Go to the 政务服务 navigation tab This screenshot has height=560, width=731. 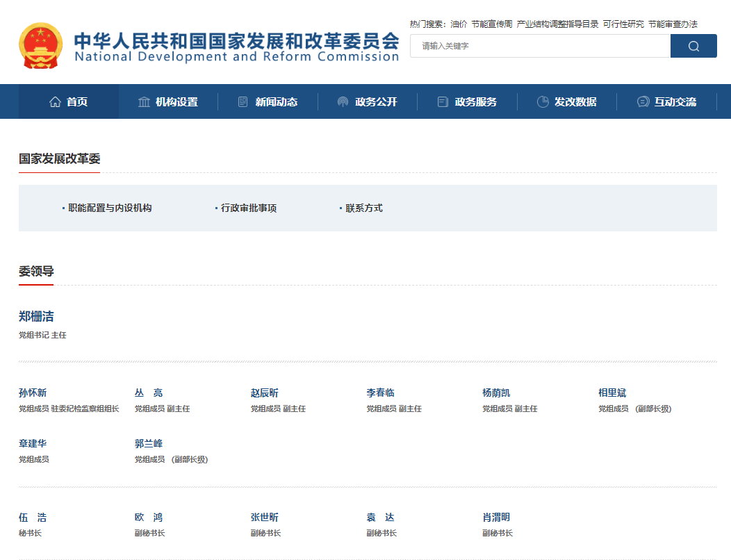click(x=475, y=102)
